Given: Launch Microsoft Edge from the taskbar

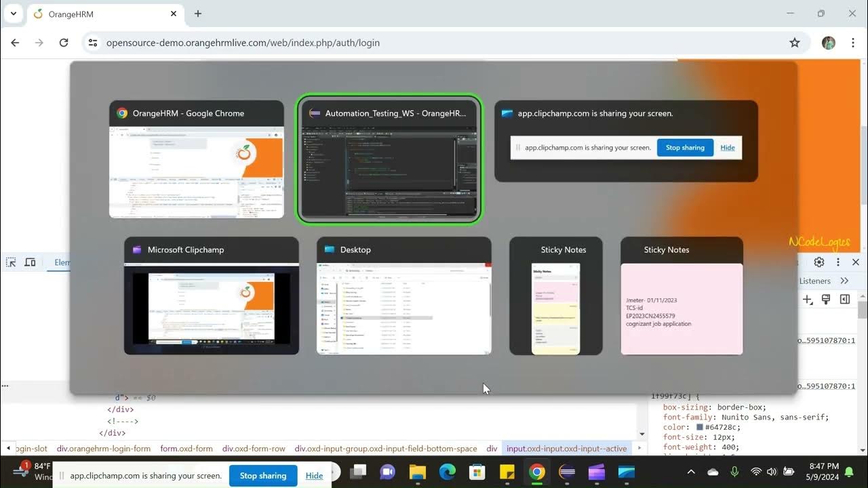Looking at the screenshot, I should click(448, 472).
